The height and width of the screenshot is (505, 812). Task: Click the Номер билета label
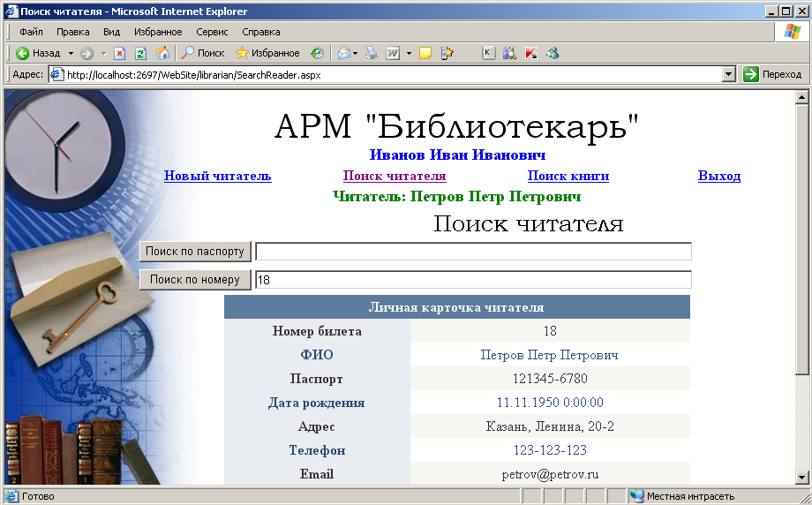click(x=317, y=331)
